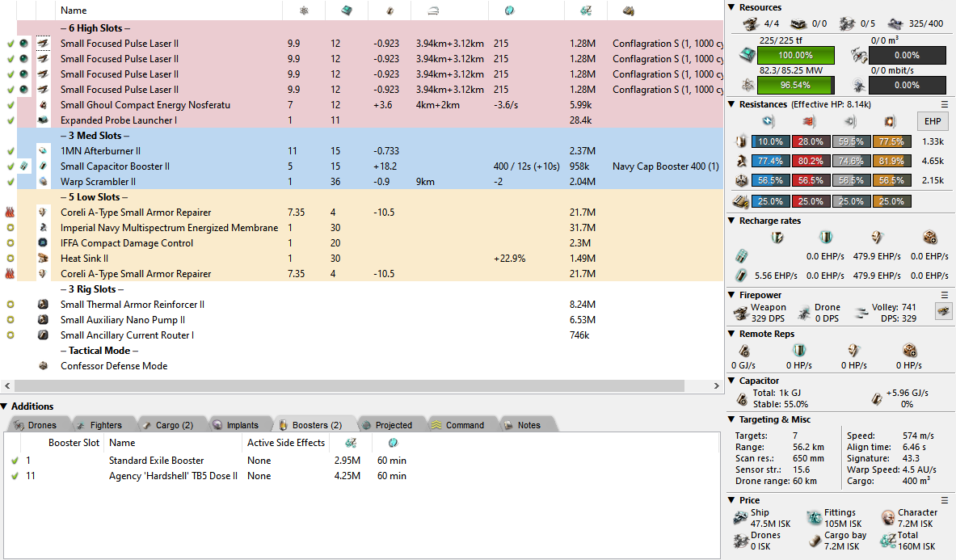The image size is (956, 560).
Task: Click the Expanded Probe Launcher I icon
Action: pos(43,120)
